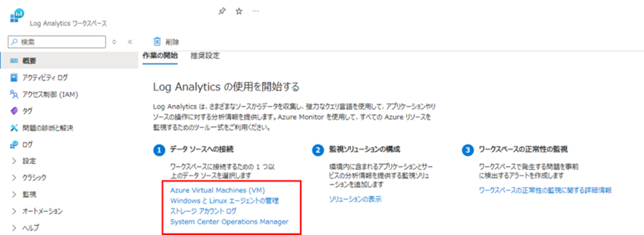
Task: Click the Log Analytics workspace logo icon
Action: click(x=17, y=15)
